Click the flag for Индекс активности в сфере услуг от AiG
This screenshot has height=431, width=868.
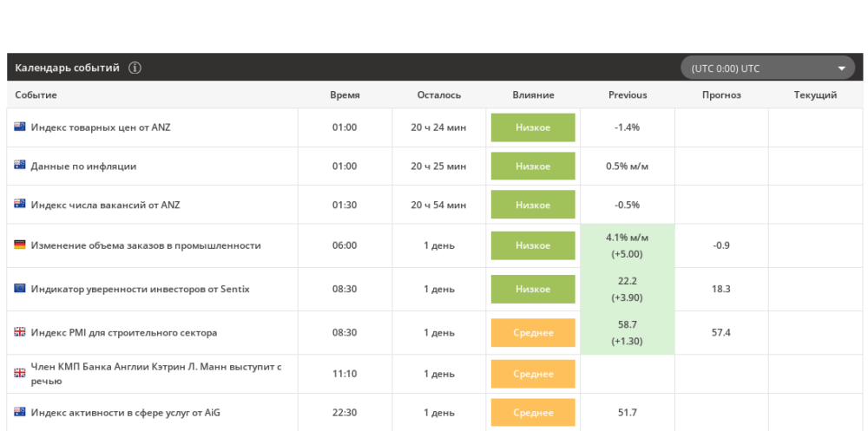pos(20,412)
